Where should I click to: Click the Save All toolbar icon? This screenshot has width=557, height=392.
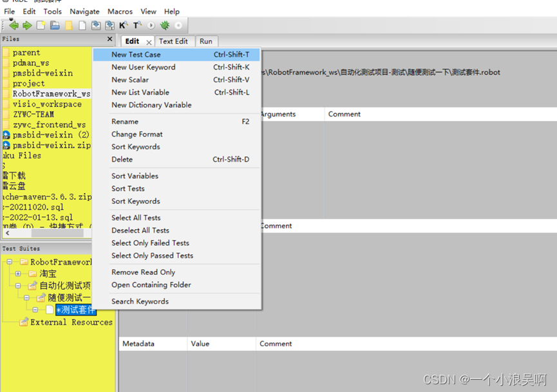109,26
